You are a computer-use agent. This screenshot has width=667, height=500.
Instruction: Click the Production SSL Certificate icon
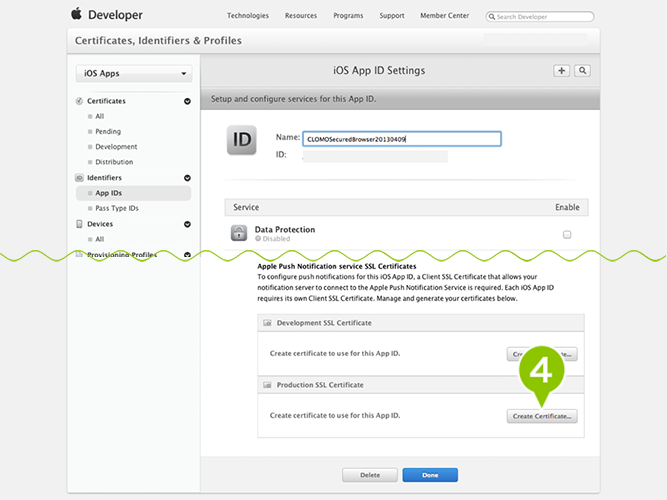coord(267,385)
